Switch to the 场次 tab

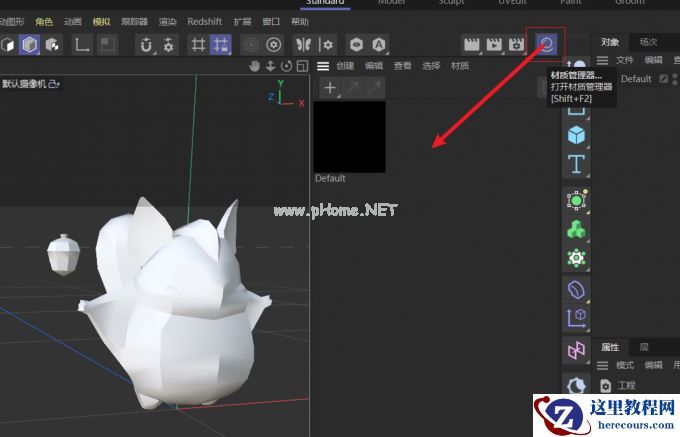click(648, 42)
